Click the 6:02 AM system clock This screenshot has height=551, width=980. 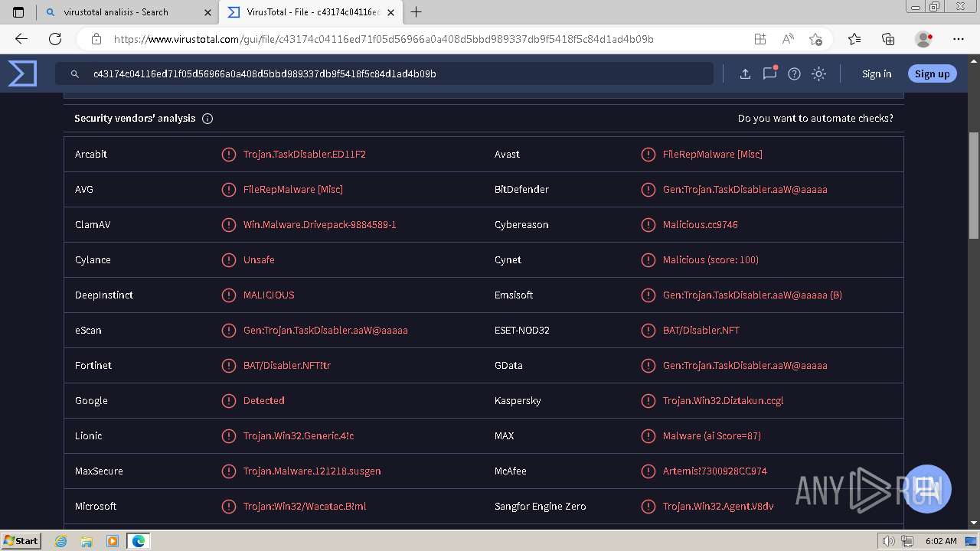(941, 541)
